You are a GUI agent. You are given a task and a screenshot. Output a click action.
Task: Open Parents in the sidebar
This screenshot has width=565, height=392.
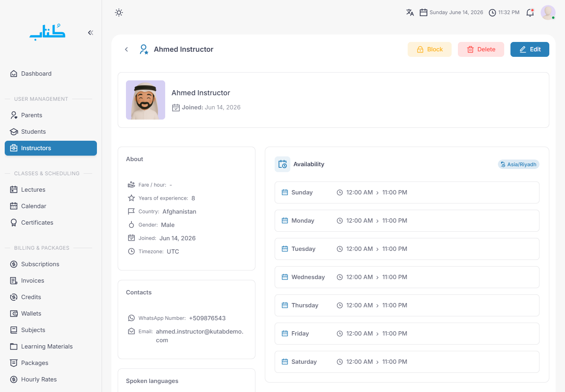[51, 115]
